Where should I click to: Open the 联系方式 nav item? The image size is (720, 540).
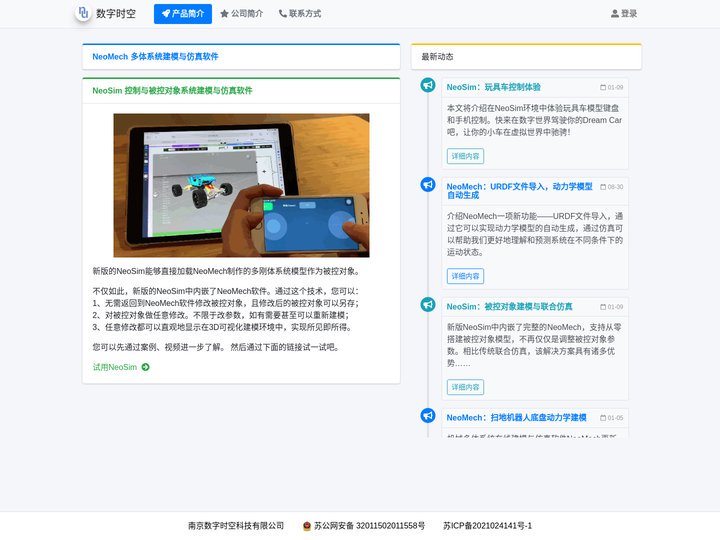click(x=300, y=14)
